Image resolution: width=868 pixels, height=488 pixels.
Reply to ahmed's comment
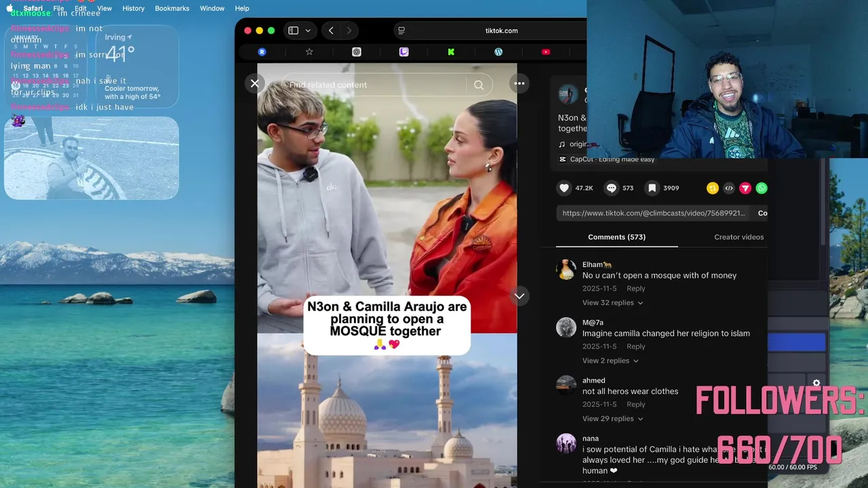click(635, 404)
